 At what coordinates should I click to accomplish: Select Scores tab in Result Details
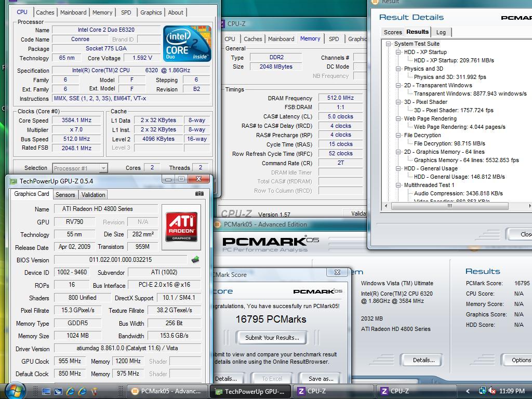pos(393,32)
